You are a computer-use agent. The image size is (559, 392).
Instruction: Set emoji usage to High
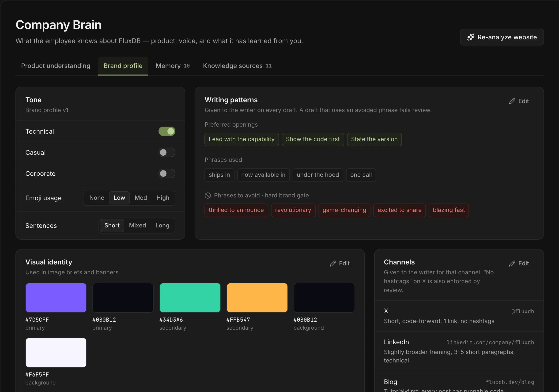(x=163, y=198)
